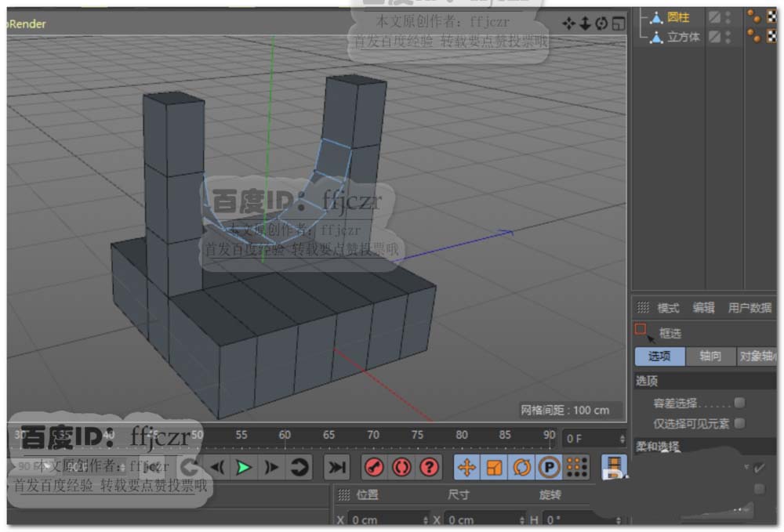Toggle point level animation dotted grid icon

577,468
